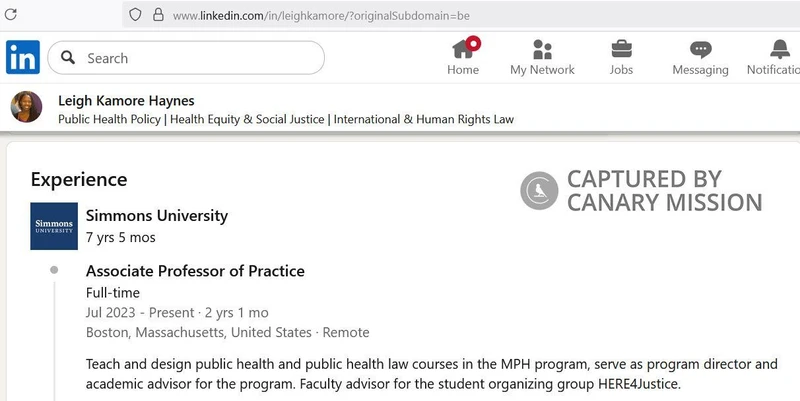Image resolution: width=800 pixels, height=401 pixels.
Task: Click the browser URL address bar
Action: pos(461,15)
